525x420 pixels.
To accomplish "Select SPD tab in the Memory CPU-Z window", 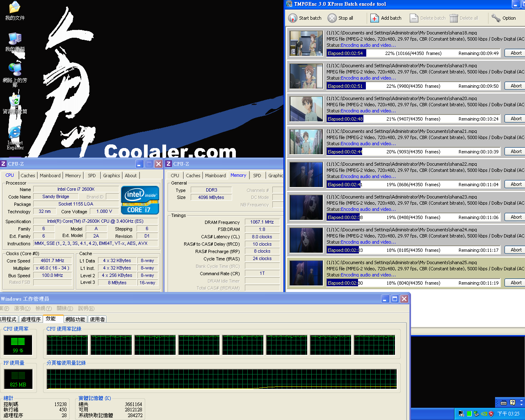I will pyautogui.click(x=257, y=176).
